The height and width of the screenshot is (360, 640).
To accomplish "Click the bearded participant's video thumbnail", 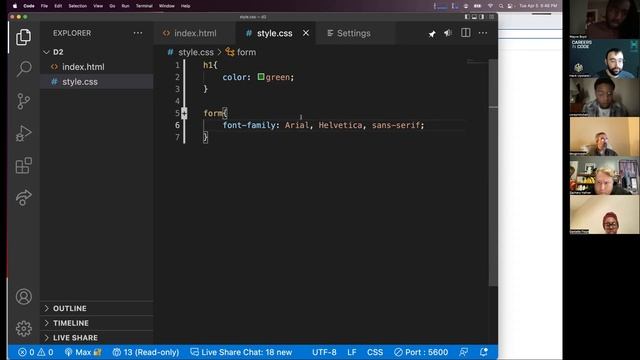I will 604,58.
